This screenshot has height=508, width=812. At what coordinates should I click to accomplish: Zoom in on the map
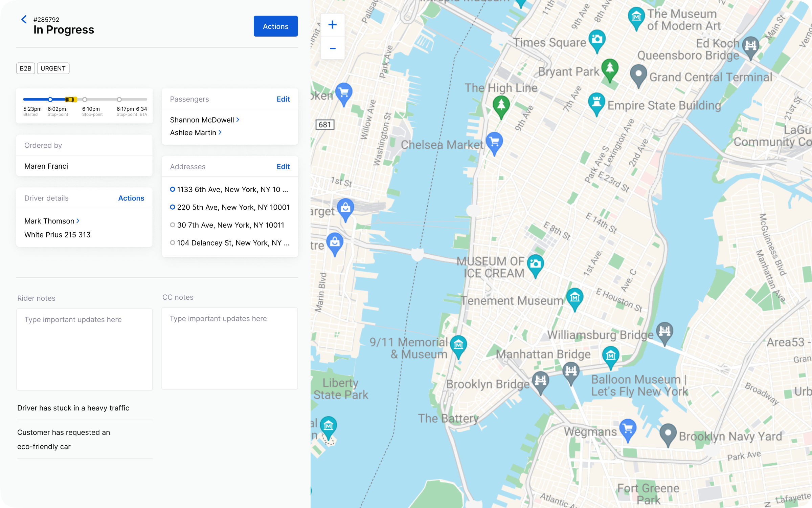pos(332,25)
